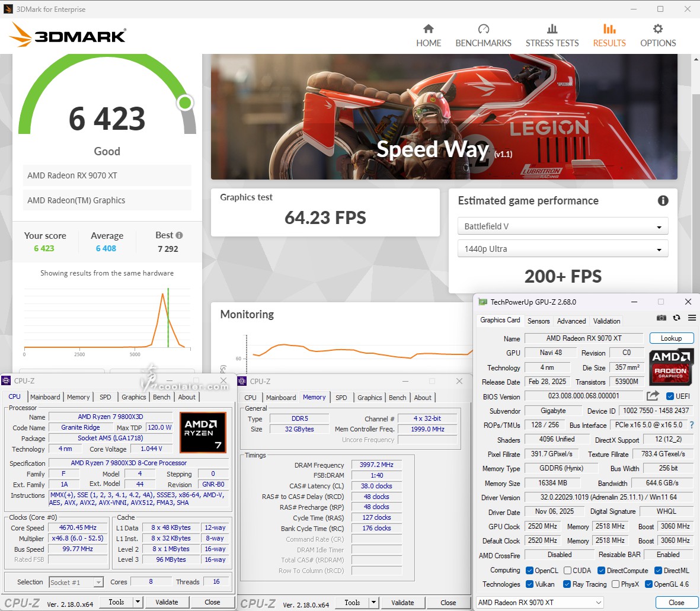Click the CPU-Z Specification field

click(138, 463)
